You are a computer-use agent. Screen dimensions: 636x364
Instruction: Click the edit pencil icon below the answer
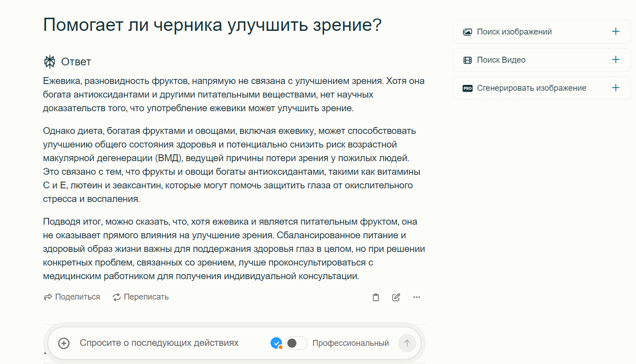point(396,297)
